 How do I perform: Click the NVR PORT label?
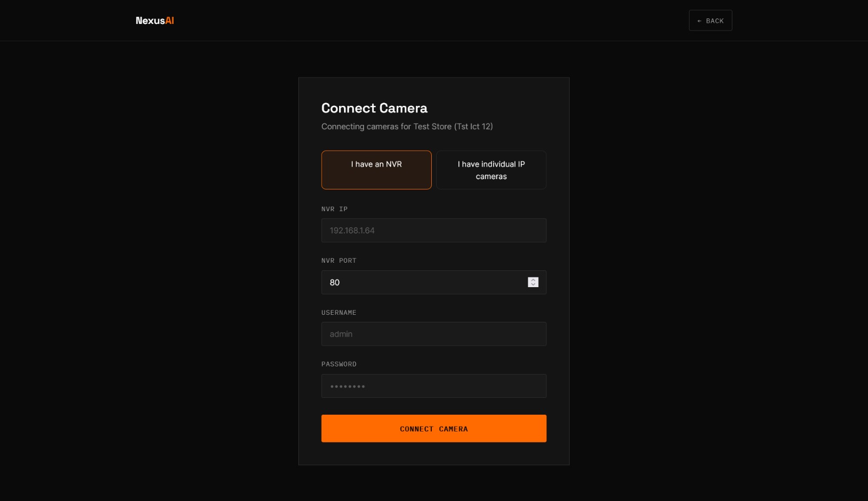pos(339,261)
